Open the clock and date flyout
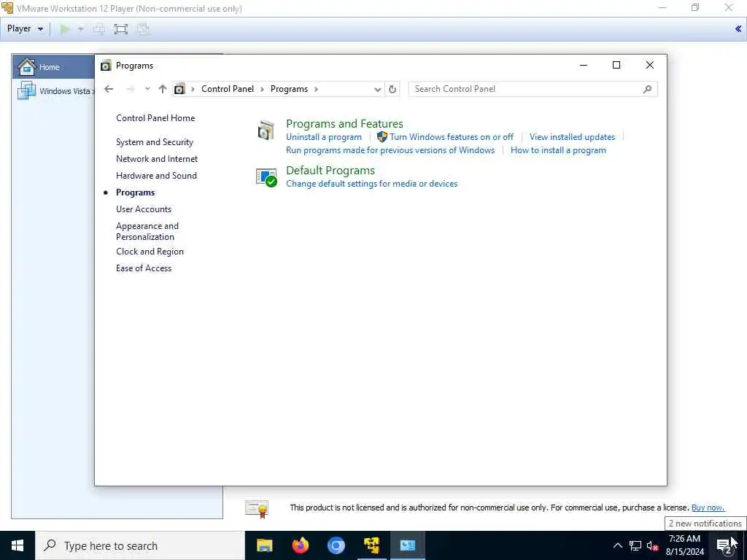Screen dimensions: 747x560 point(684,545)
